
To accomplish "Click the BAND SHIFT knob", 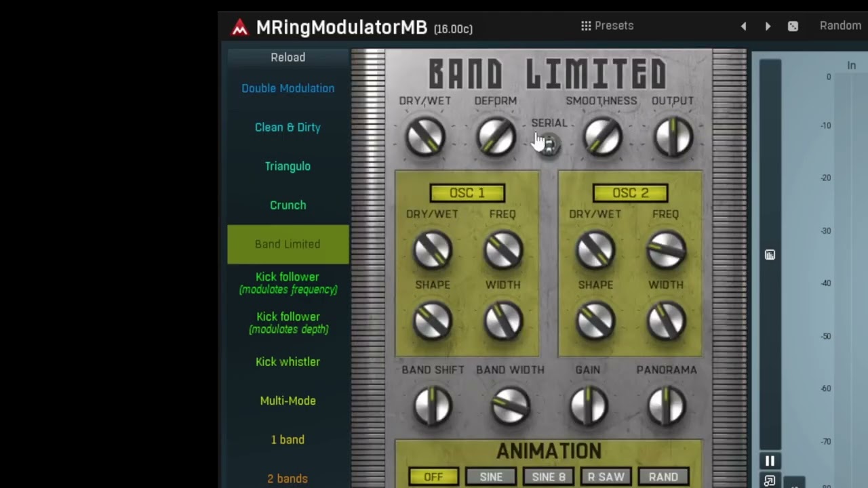I will [433, 405].
